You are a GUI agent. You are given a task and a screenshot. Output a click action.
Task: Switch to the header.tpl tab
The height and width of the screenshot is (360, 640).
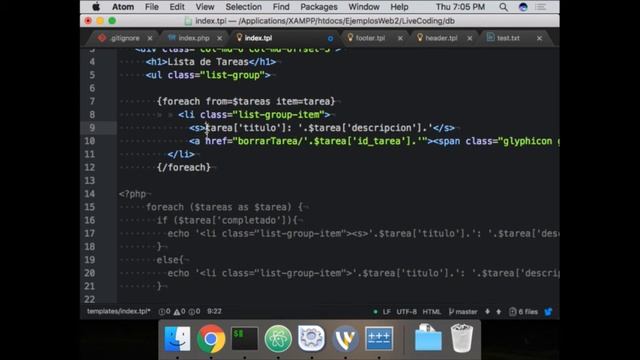click(441, 38)
